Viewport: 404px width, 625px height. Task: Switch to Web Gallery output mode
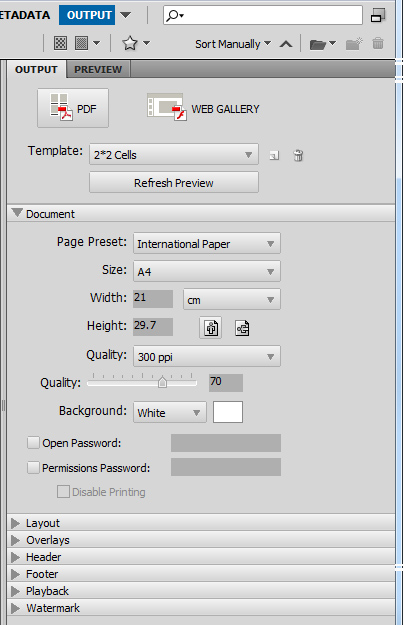click(204, 108)
